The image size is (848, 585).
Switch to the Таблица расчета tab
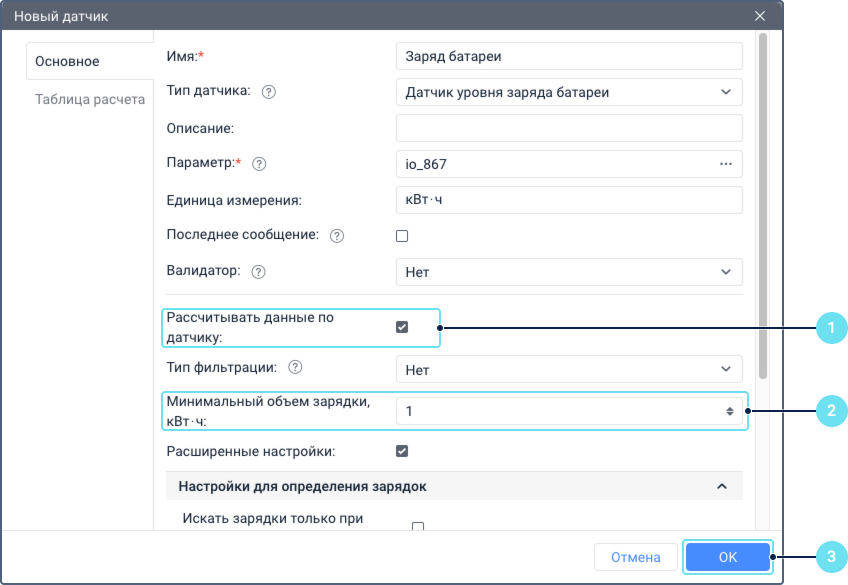coord(90,100)
